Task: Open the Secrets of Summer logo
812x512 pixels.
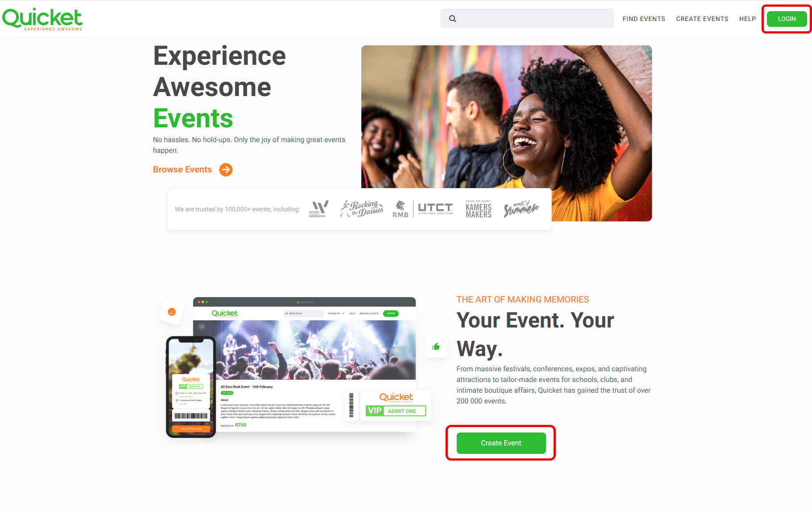Action: coord(521,209)
